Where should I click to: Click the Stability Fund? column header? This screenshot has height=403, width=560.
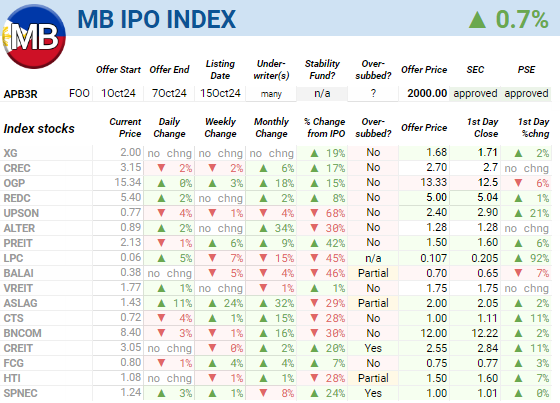[x=322, y=70]
